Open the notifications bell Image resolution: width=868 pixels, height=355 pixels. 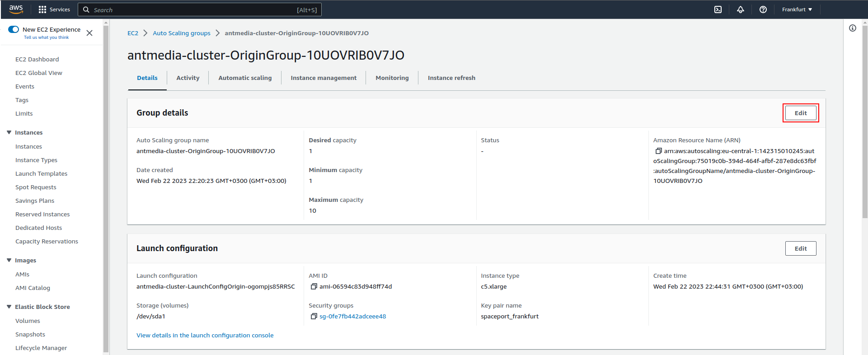coord(741,9)
